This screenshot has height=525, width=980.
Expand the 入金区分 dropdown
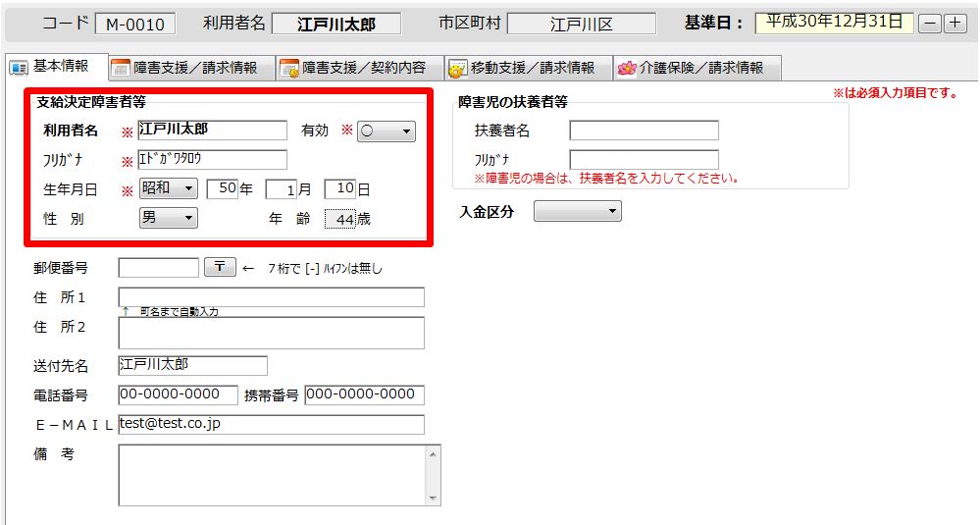(577, 211)
